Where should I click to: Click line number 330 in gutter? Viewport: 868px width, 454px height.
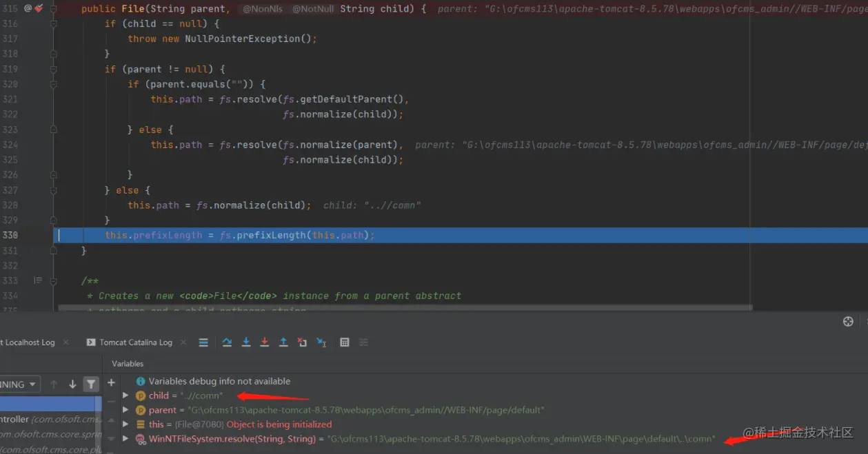pos(10,235)
